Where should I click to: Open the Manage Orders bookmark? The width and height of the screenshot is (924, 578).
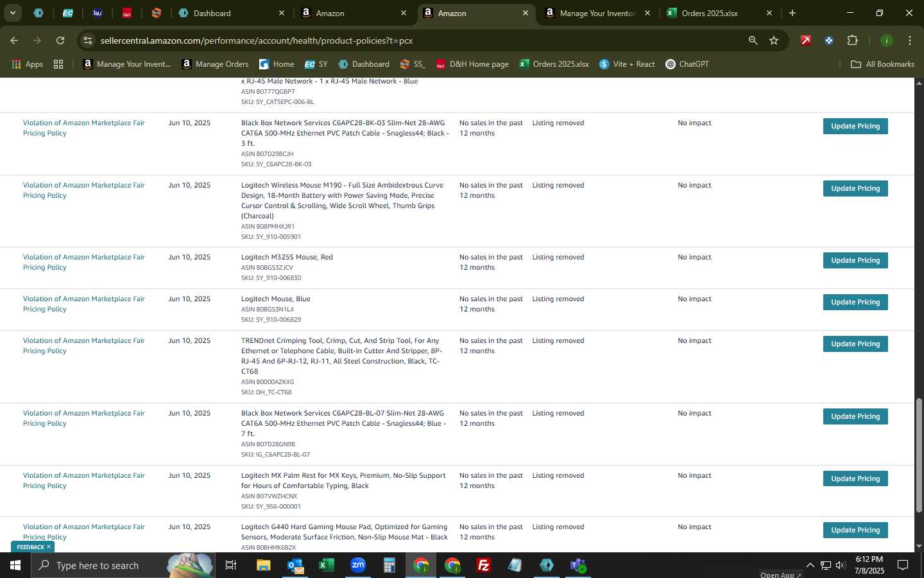[x=215, y=64]
